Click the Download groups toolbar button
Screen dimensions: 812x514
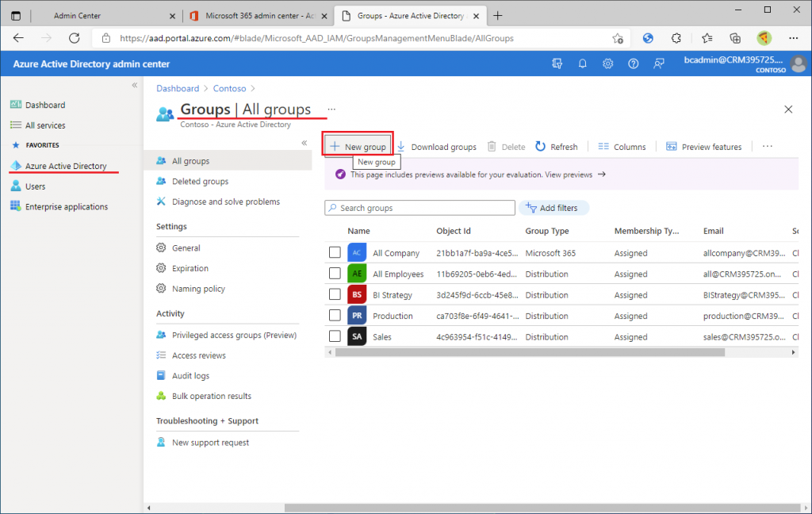point(437,147)
